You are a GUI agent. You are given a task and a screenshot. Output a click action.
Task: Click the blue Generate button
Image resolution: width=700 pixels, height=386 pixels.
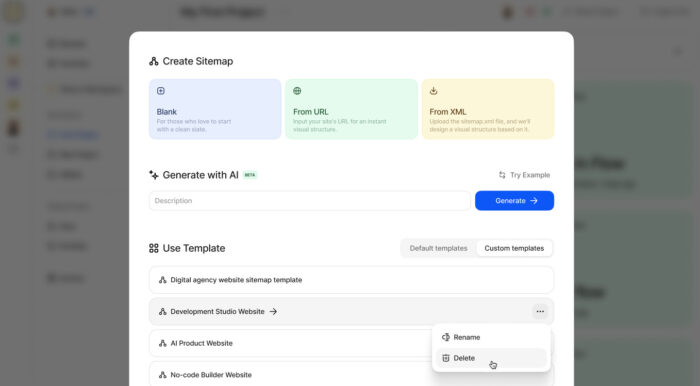tap(514, 201)
